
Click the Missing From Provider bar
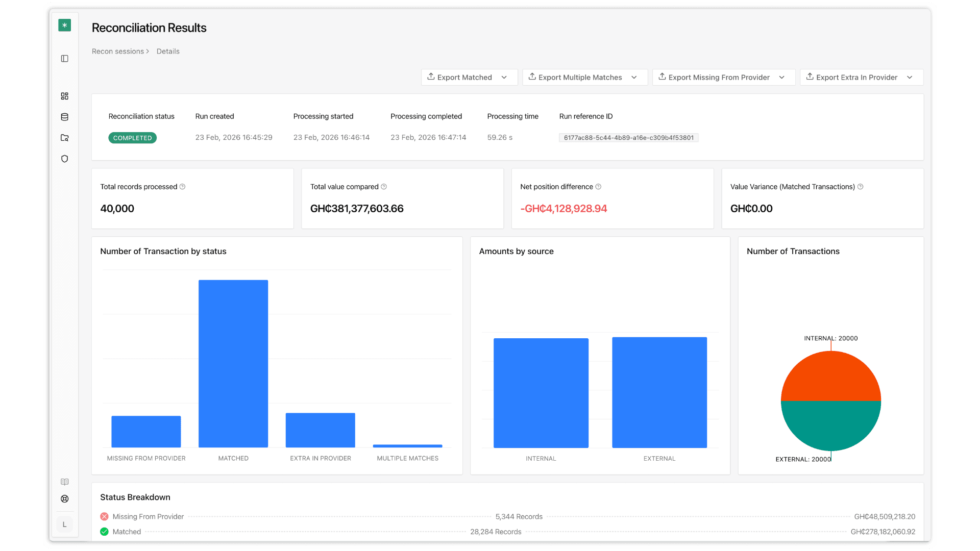146,432
